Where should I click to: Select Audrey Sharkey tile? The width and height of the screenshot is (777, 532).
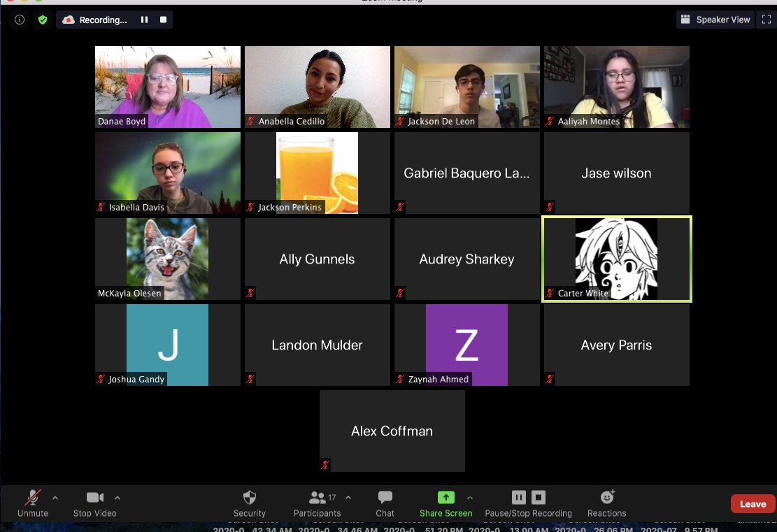coord(466,259)
